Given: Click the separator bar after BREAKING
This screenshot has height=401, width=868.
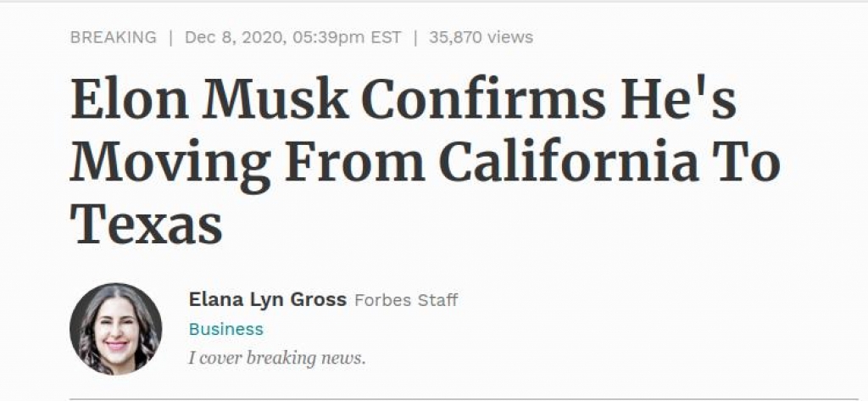Looking at the screenshot, I should (x=170, y=37).
